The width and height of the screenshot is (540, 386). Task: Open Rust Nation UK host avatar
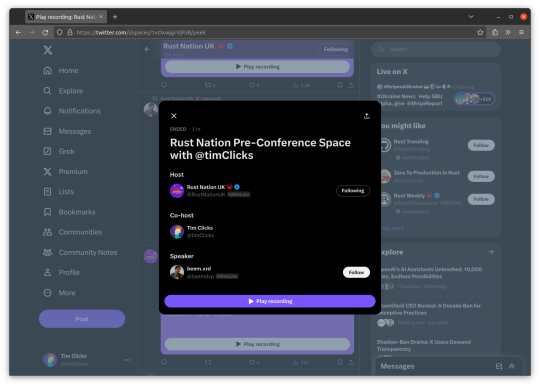177,191
